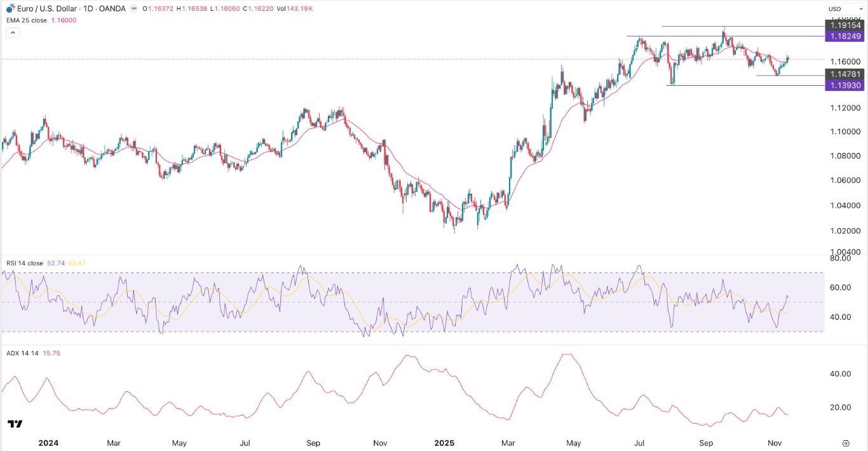Click the EUR/USD currency pair flag icon
Viewport: 868px width, 451px height.
pos(9,8)
